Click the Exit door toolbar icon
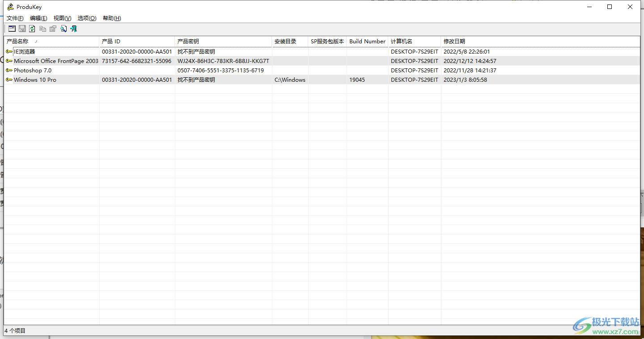 (74, 29)
